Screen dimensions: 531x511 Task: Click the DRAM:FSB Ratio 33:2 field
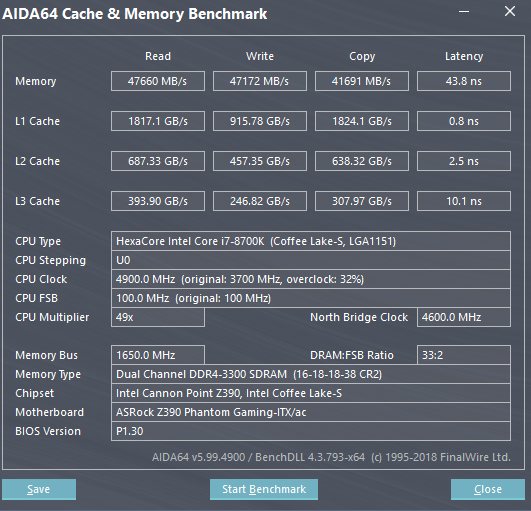[464, 355]
